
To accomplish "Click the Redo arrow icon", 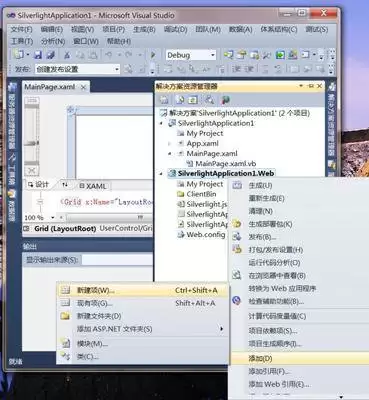I will (x=129, y=55).
